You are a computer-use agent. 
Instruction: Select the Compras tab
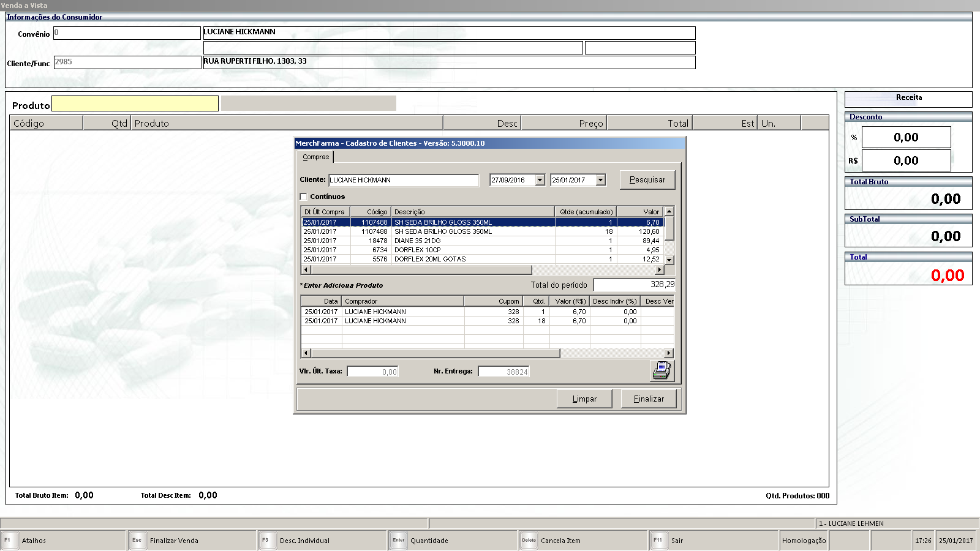pyautogui.click(x=316, y=157)
